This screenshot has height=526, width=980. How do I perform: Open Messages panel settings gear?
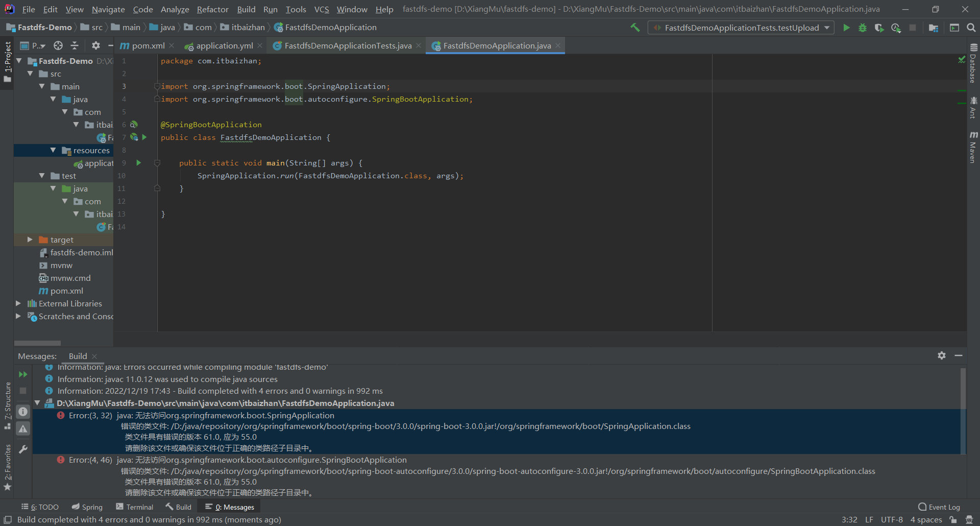coord(942,355)
